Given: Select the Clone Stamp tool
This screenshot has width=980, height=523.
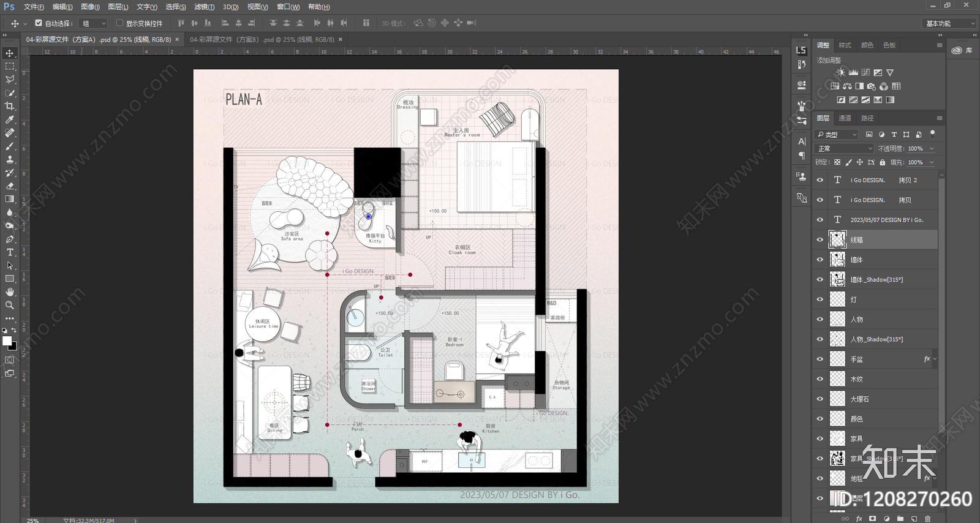Looking at the screenshot, I should tap(10, 159).
